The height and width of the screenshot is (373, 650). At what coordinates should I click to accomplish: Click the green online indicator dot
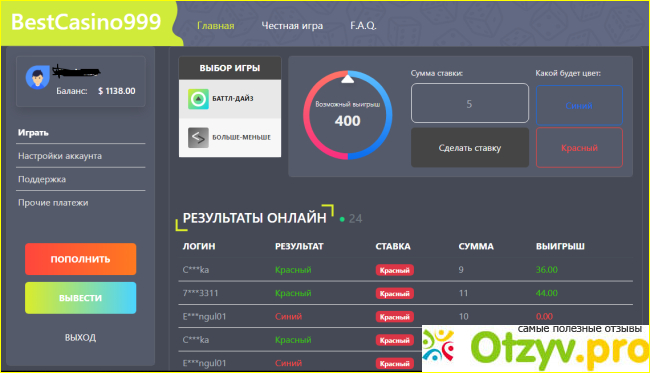pos(342,219)
